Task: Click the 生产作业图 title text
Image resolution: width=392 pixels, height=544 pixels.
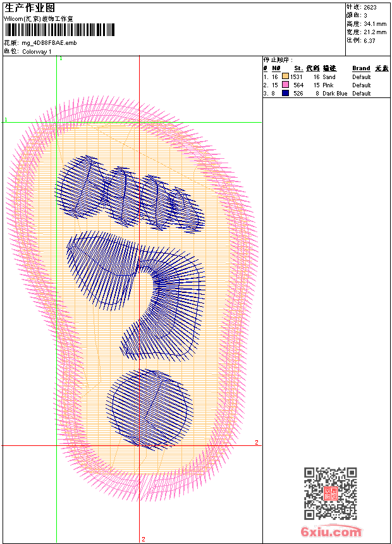Action: coord(30,8)
